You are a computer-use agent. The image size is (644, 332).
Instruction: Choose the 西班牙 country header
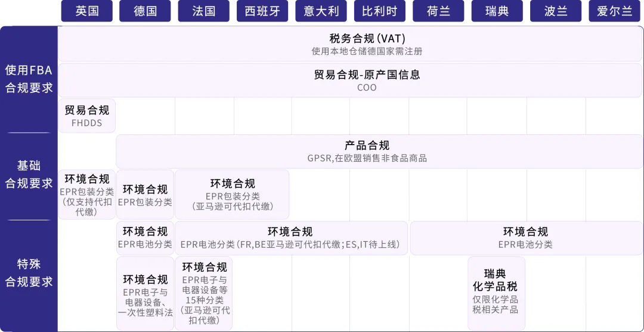click(x=262, y=11)
